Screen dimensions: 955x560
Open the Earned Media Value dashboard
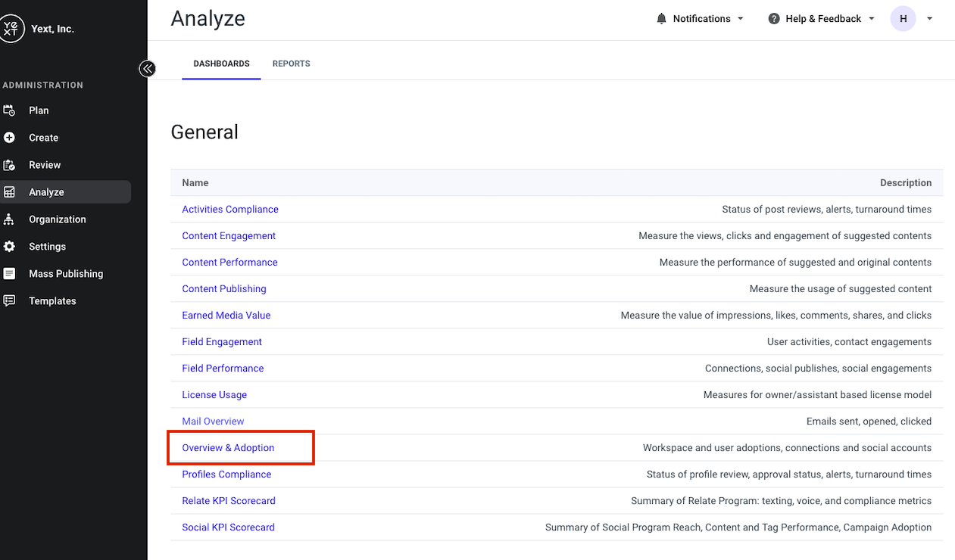click(226, 316)
